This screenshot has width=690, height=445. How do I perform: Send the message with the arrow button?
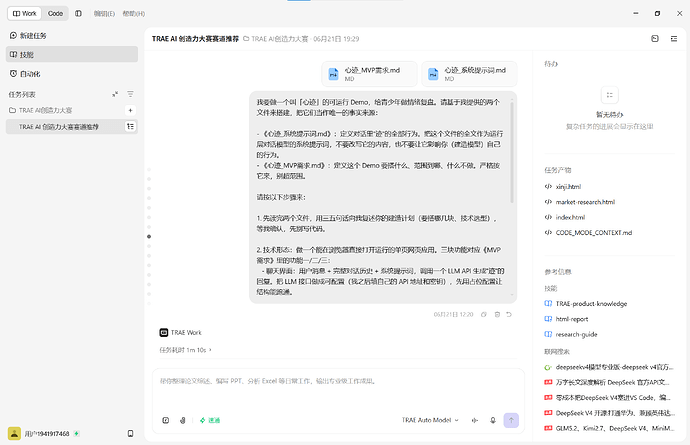pyautogui.click(x=511, y=420)
